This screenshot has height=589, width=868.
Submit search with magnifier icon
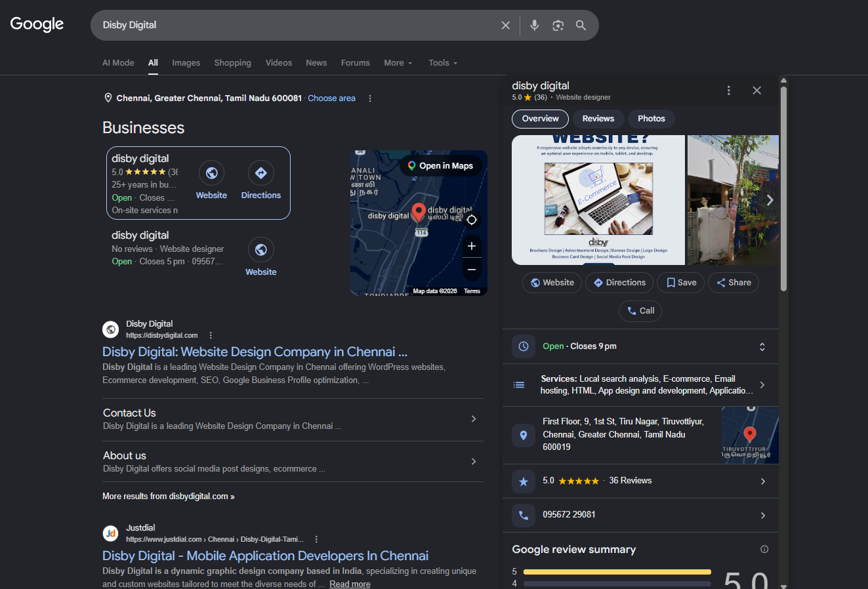[581, 25]
